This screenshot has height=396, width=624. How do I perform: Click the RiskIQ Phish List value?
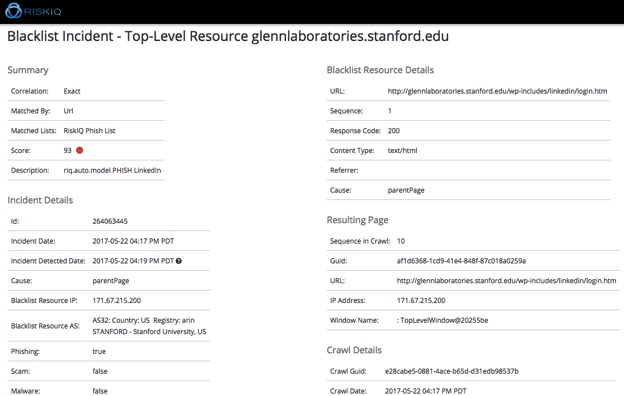pos(90,131)
